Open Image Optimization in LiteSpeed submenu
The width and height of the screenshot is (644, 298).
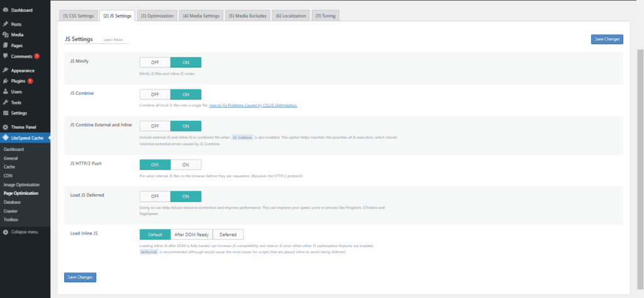pos(21,185)
